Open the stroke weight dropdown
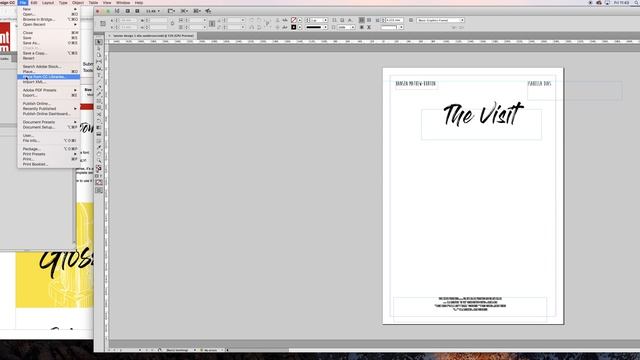The height and width of the screenshot is (360, 640). point(325,20)
